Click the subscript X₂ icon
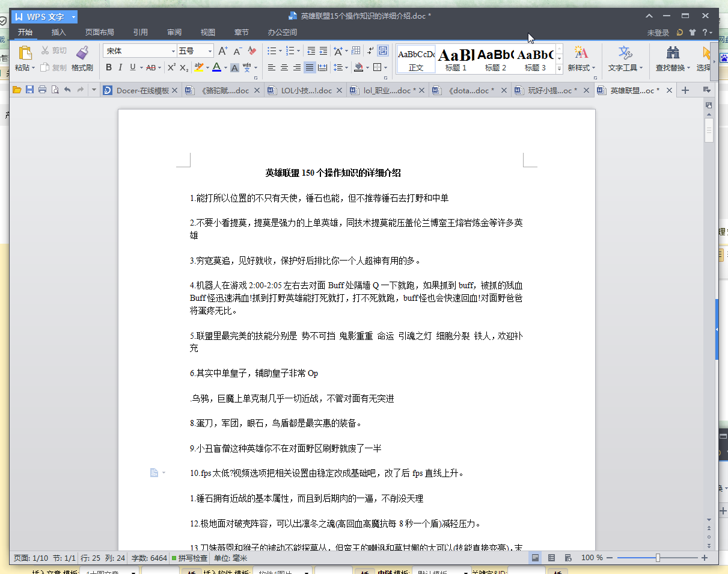This screenshot has height=574, width=728. pyautogui.click(x=183, y=67)
